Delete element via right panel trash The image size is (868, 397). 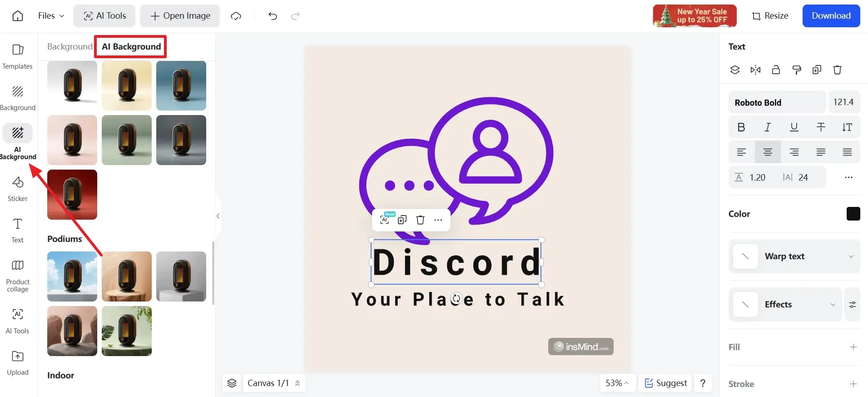point(837,70)
